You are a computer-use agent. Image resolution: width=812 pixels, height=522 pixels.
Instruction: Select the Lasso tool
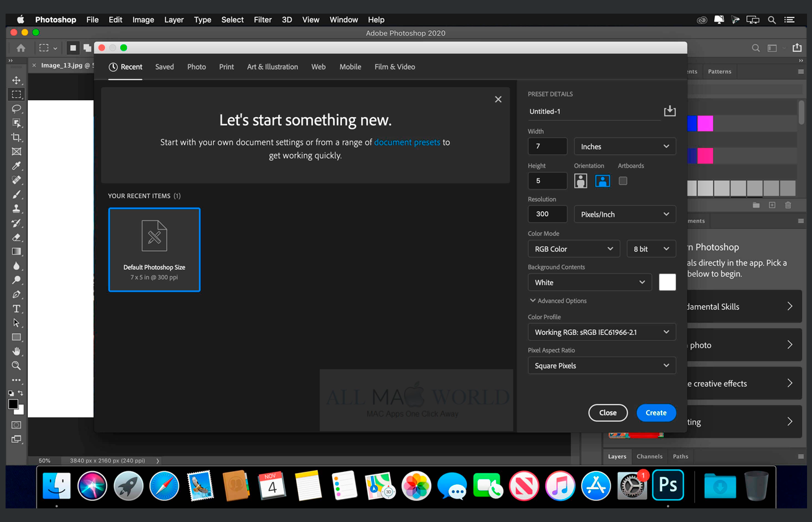[17, 109]
